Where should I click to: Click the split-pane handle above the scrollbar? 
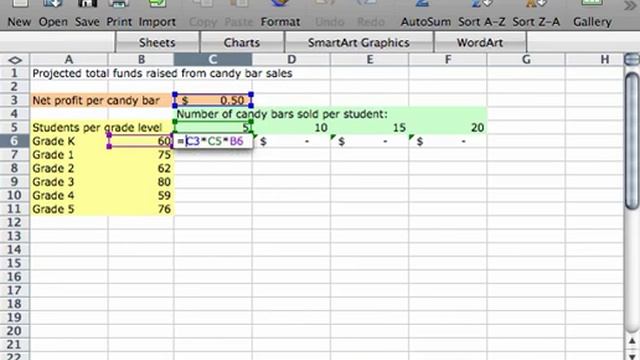coord(632,60)
